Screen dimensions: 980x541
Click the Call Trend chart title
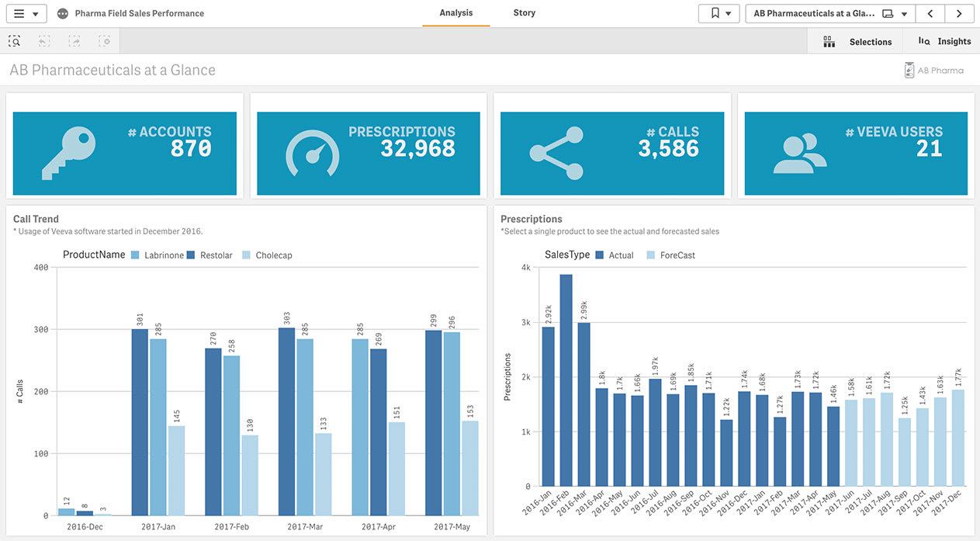36,219
